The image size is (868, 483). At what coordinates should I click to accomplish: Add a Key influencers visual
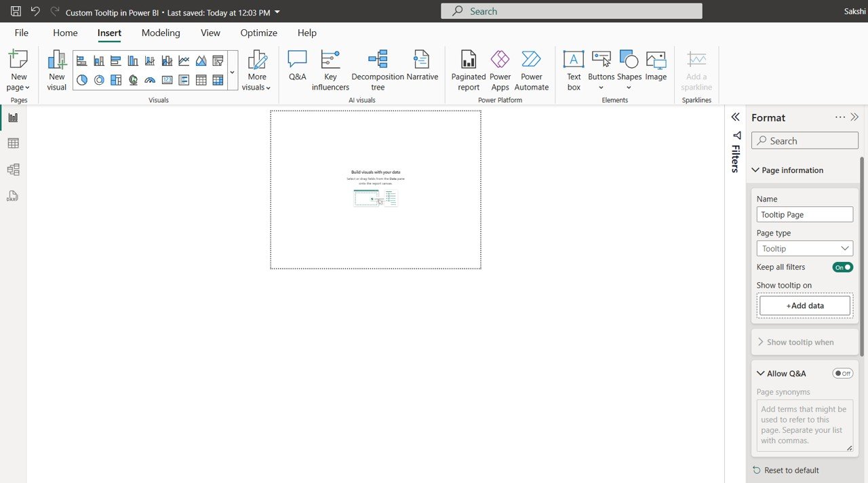click(x=330, y=71)
